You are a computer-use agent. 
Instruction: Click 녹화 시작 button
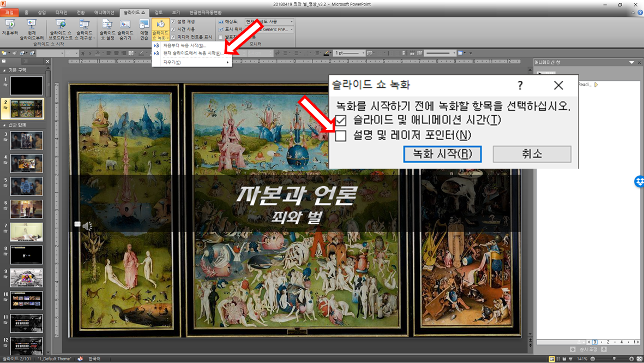click(x=442, y=154)
